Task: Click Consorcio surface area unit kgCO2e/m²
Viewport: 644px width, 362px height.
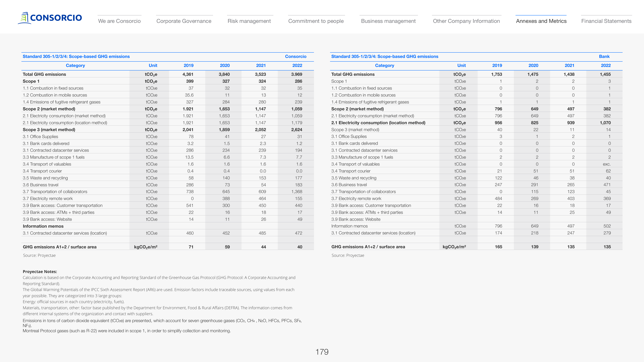Action: click(x=146, y=247)
